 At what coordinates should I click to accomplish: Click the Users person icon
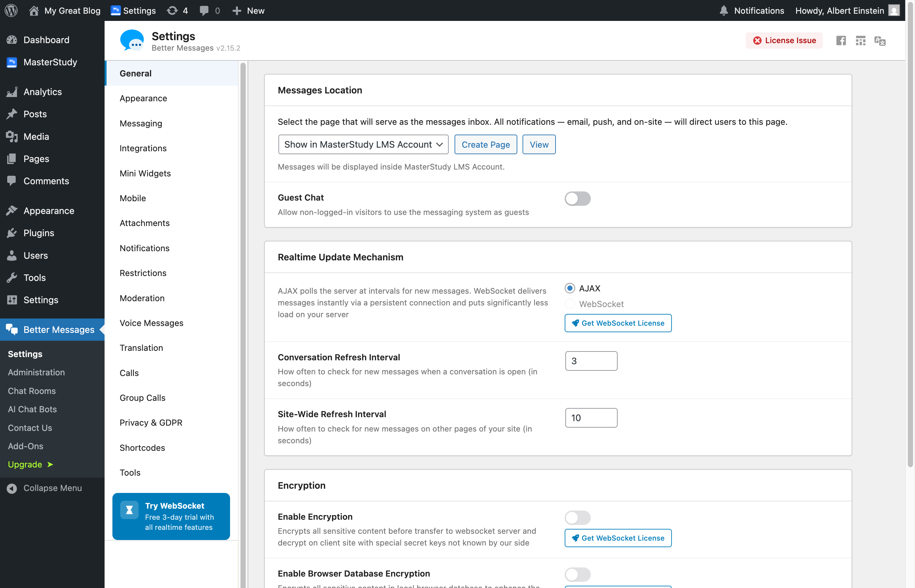coord(12,255)
